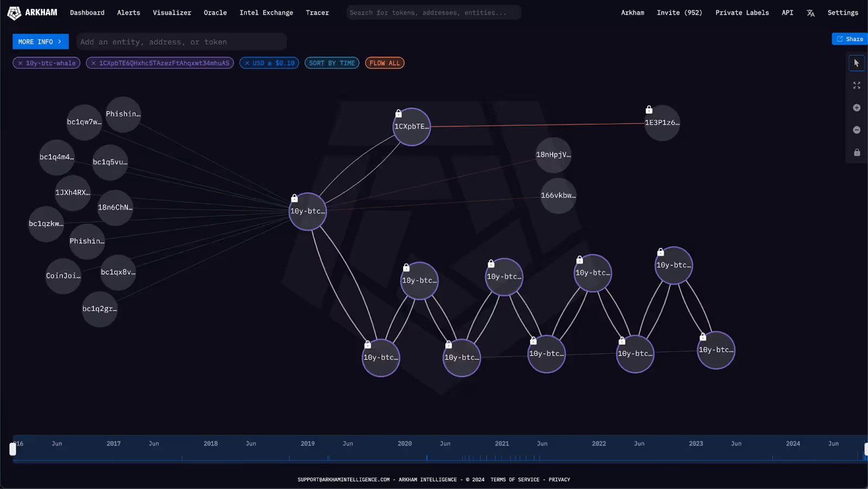Zoom in using the plus icon
This screenshot has height=489, width=868.
[x=856, y=107]
